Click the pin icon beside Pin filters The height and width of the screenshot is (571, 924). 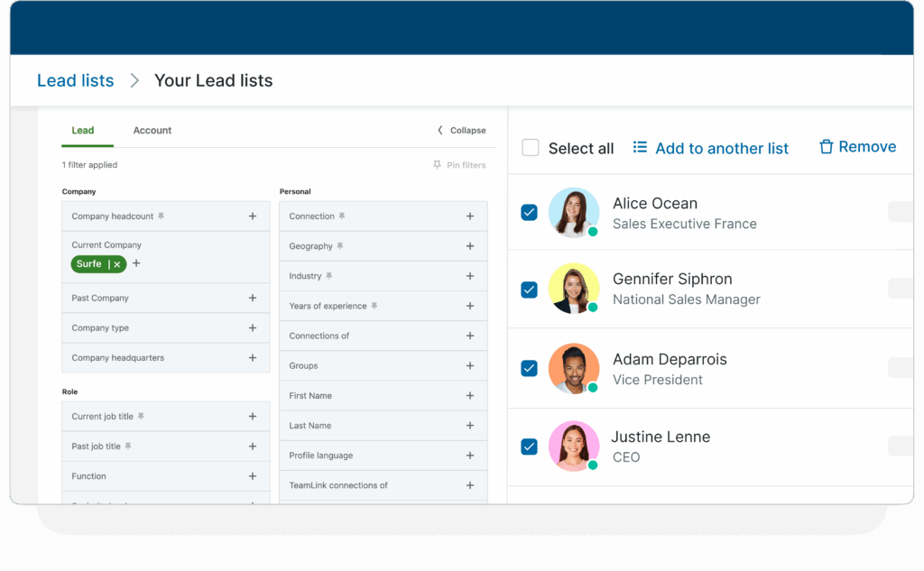point(437,165)
